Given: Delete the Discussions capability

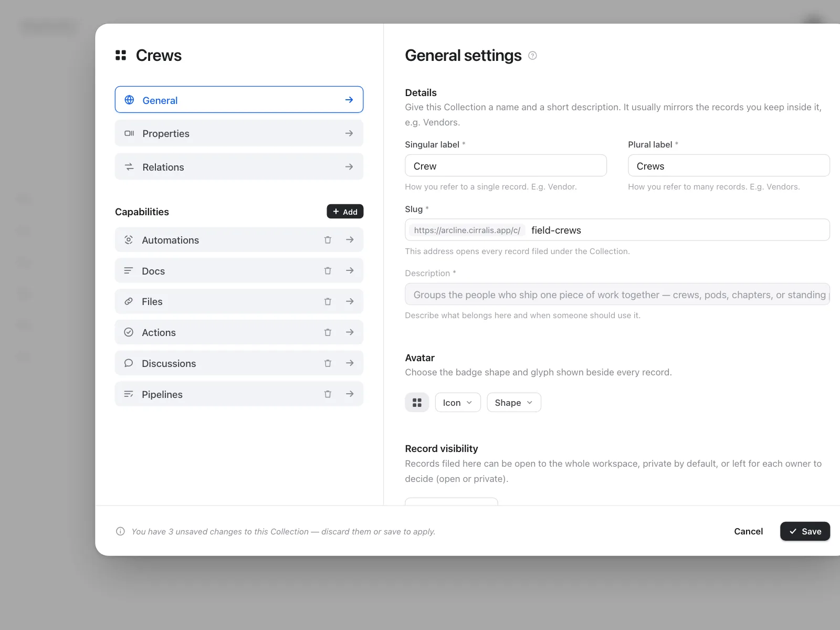Looking at the screenshot, I should [x=328, y=363].
